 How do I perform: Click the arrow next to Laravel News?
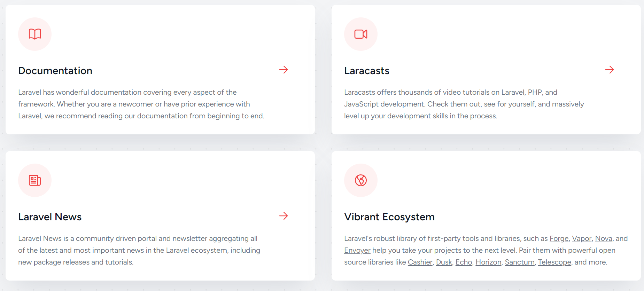(284, 216)
